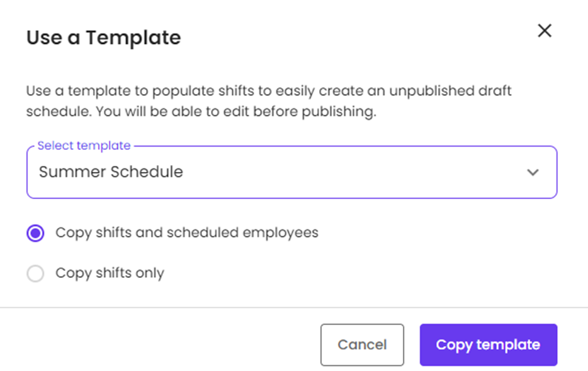This screenshot has height=371, width=588.
Task: Click "Copy shifts and scheduled employees" label text
Action: click(186, 233)
